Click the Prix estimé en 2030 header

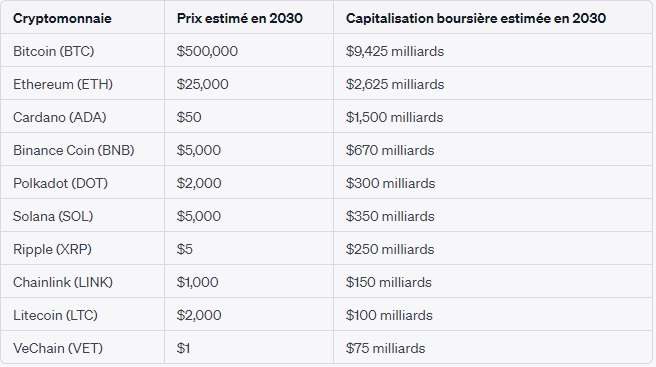[239, 18]
